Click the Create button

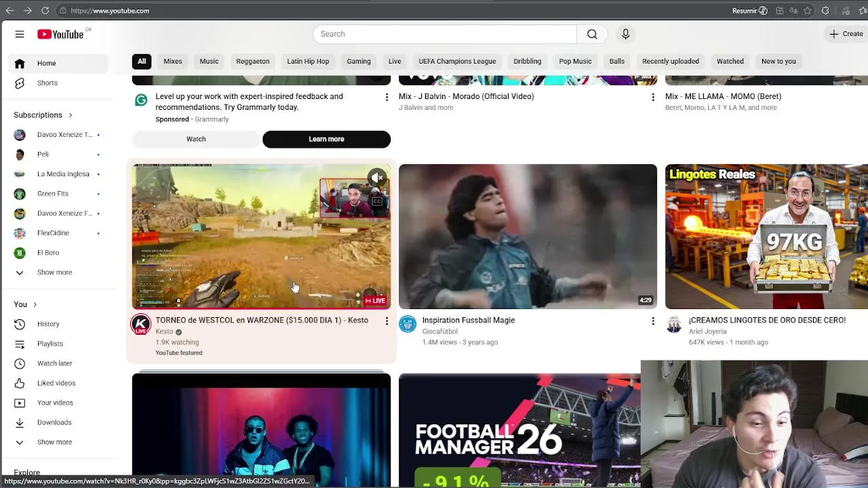[846, 34]
